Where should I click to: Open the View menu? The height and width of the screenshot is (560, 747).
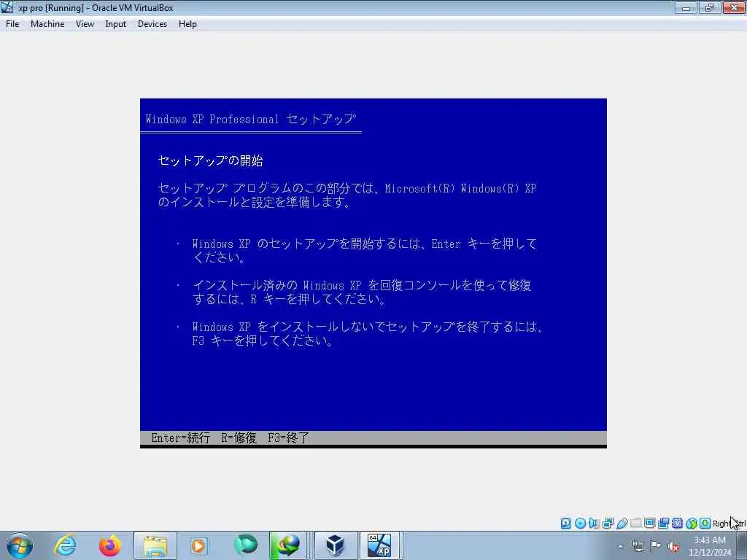point(85,24)
